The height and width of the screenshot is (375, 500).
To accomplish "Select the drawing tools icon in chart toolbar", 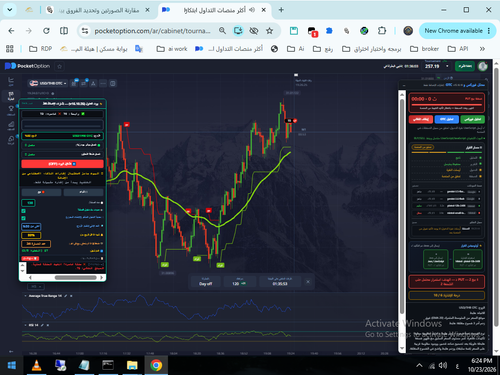I will (x=93, y=83).
